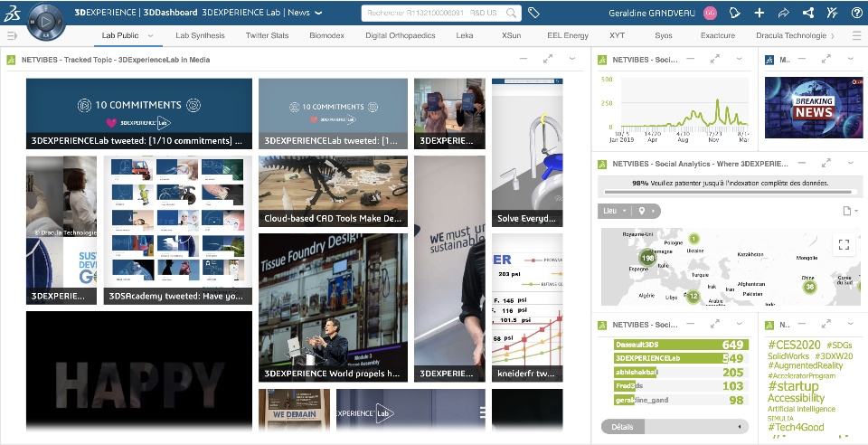
Task: Switch to the XSun tab
Action: point(511,35)
